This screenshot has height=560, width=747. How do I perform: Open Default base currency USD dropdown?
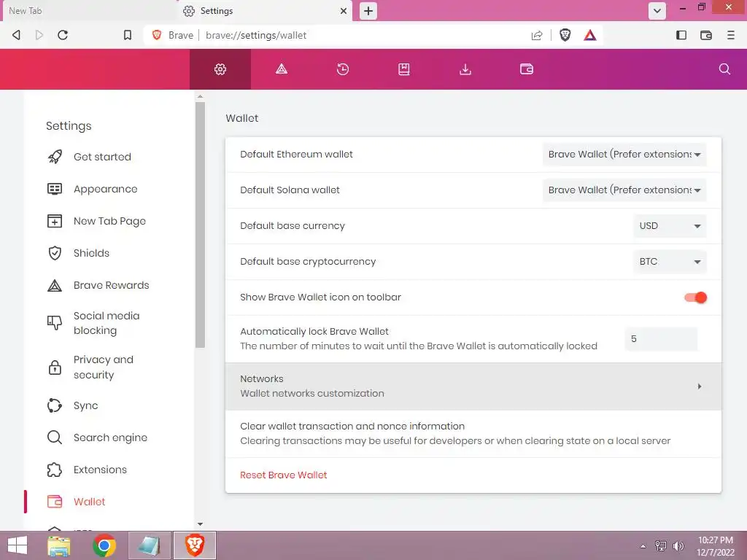coord(670,226)
